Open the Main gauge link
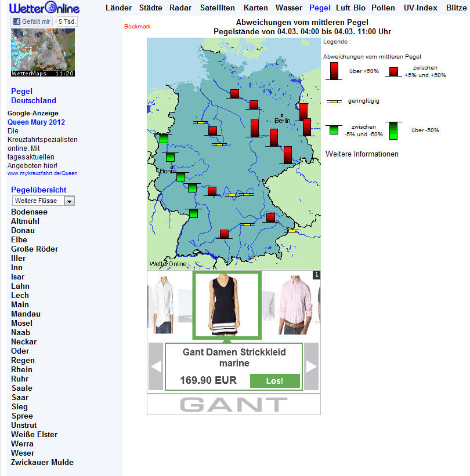The image size is (470, 476). [x=20, y=304]
